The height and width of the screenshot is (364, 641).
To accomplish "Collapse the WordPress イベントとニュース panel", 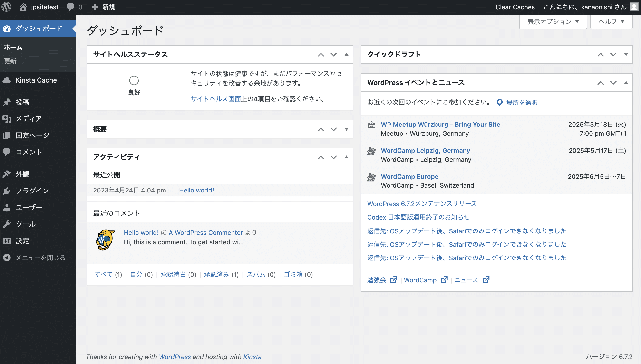I will coord(626,83).
